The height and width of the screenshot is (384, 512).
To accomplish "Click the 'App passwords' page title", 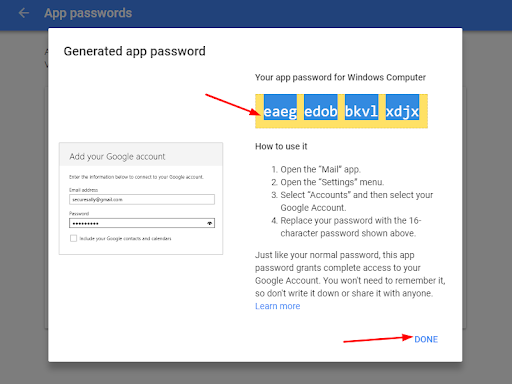I will point(88,13).
